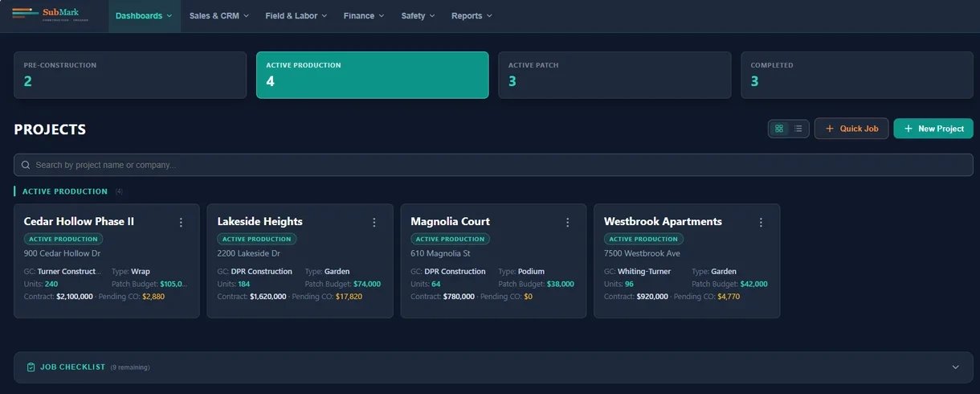This screenshot has height=394, width=980.
Task: Click the address 2200 Lakeside Dr
Action: pyautogui.click(x=251, y=253)
